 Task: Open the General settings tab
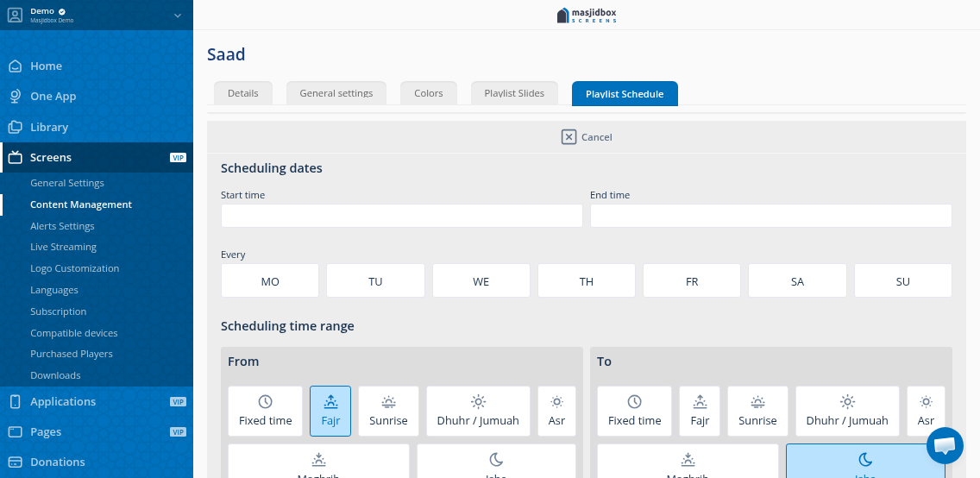[336, 93]
